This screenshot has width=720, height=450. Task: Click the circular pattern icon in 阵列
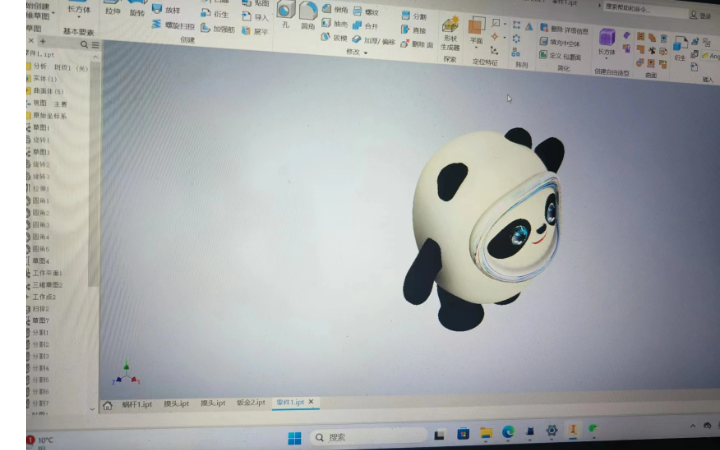[516, 39]
